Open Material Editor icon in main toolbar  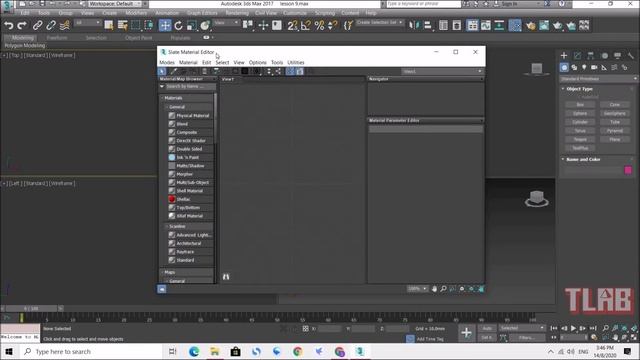(x=515, y=25)
